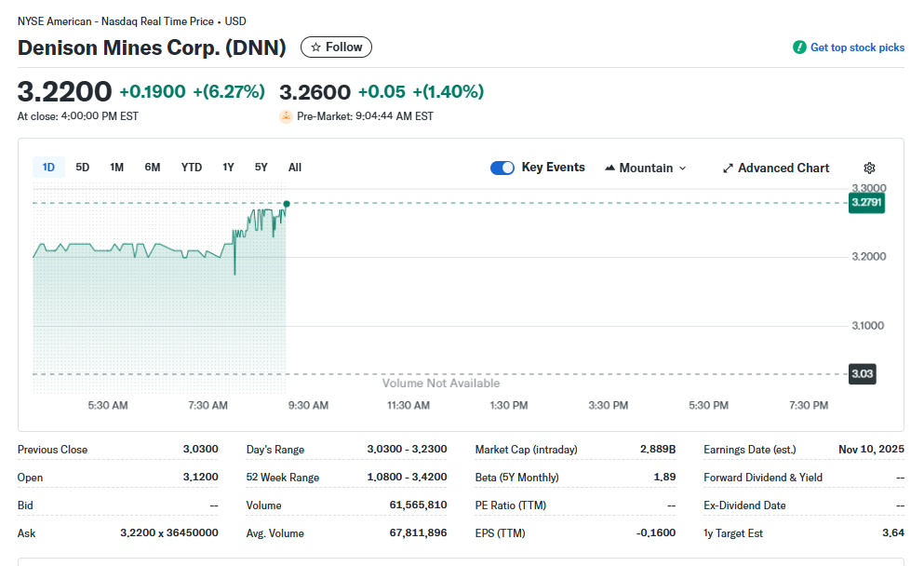The width and height of the screenshot is (924, 566).
Task: Click the Mountain chart type icon
Action: click(x=610, y=168)
